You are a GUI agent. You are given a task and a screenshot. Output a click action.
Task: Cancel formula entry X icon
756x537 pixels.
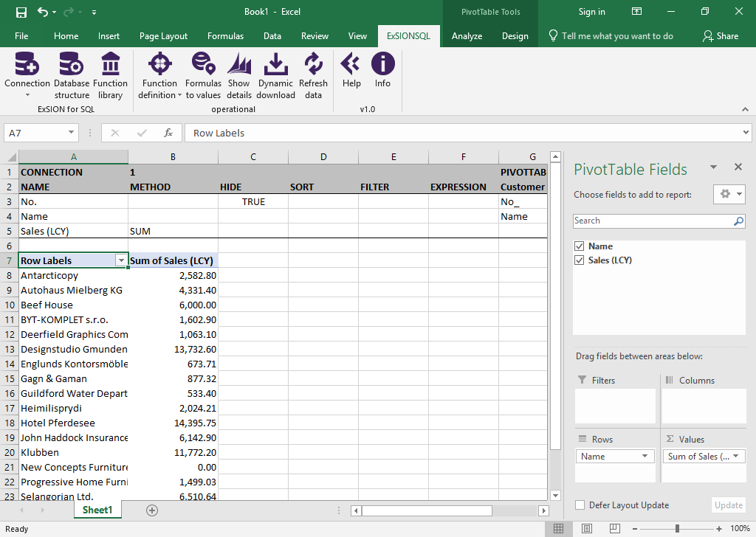pos(114,133)
